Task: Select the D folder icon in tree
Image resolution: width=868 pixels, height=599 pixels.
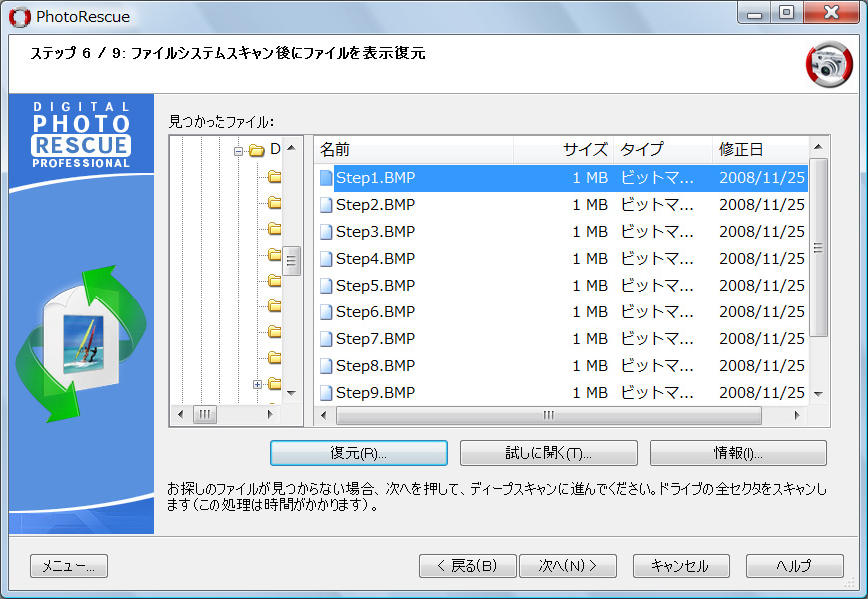Action: click(256, 150)
